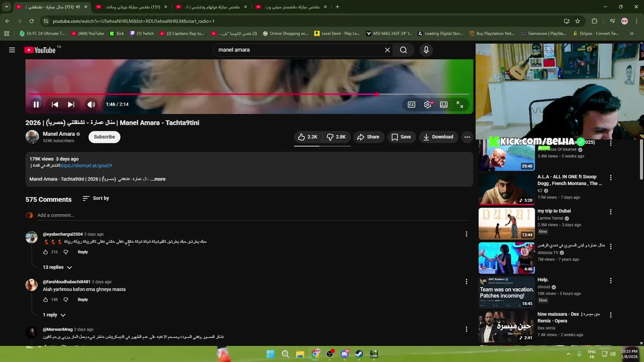Open options for @farahloudhabachi8481 comment
Screen dimensions: 644x362
pyautogui.click(x=466, y=282)
